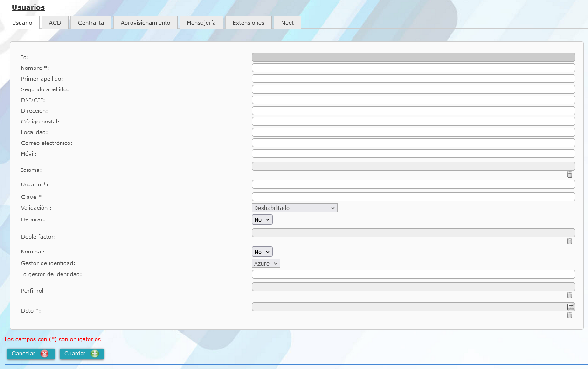Image resolution: width=588 pixels, height=369 pixels.
Task: Change Gestor de identidad from Azure
Action: pos(266,263)
